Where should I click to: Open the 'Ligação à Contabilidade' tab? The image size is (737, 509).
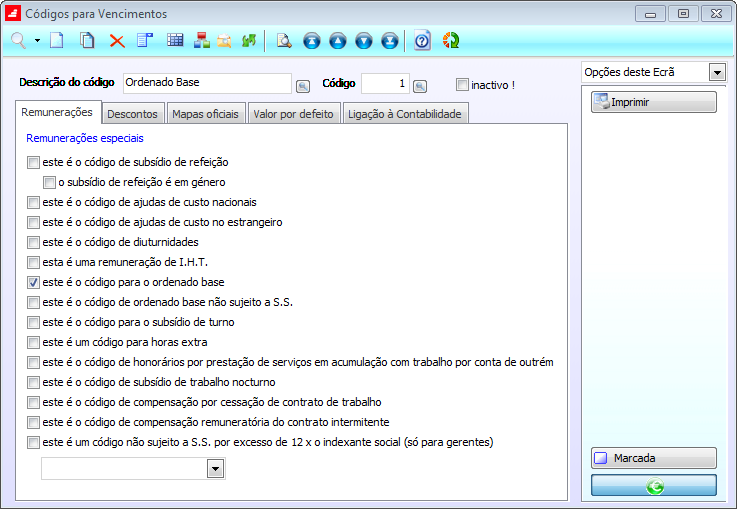tap(404, 114)
